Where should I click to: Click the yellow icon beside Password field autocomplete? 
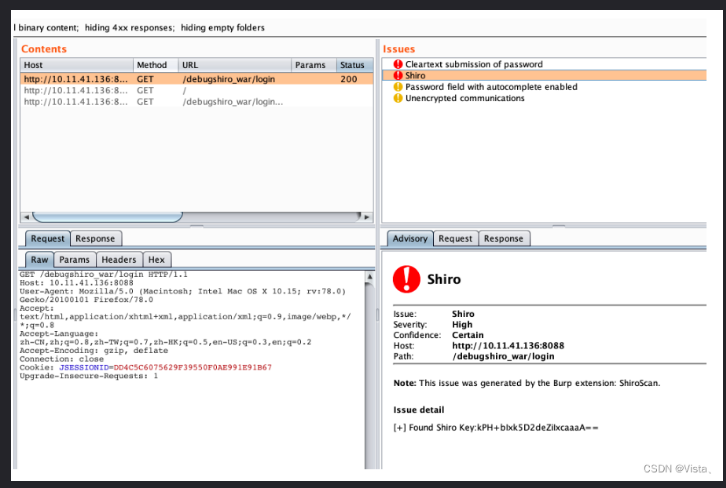pos(398,87)
